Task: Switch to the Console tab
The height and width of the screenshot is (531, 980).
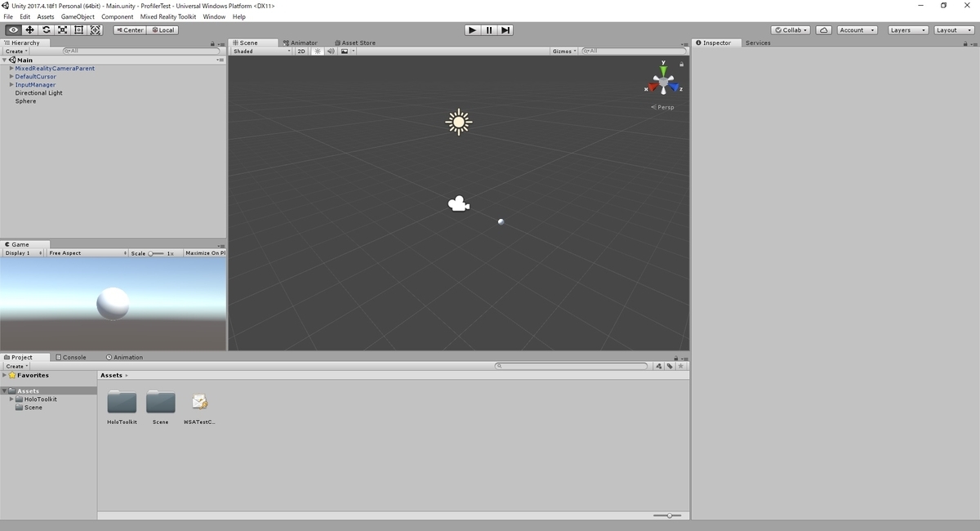Action: 71,357
